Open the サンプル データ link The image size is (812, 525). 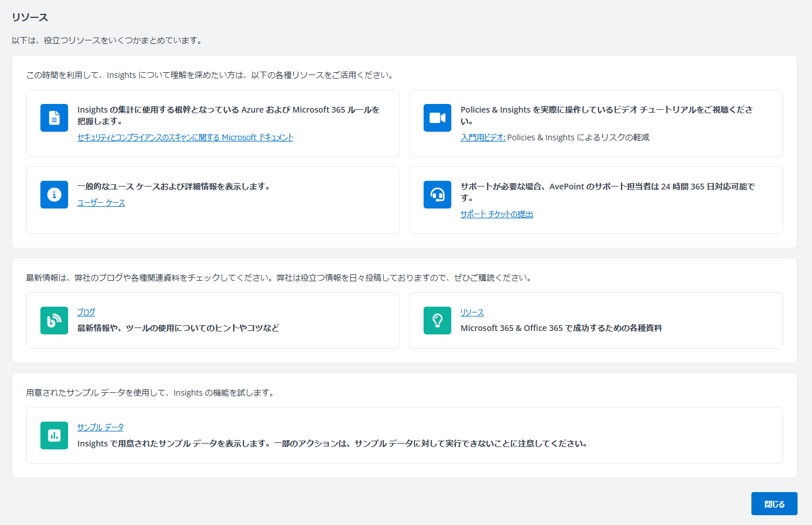coord(100,427)
